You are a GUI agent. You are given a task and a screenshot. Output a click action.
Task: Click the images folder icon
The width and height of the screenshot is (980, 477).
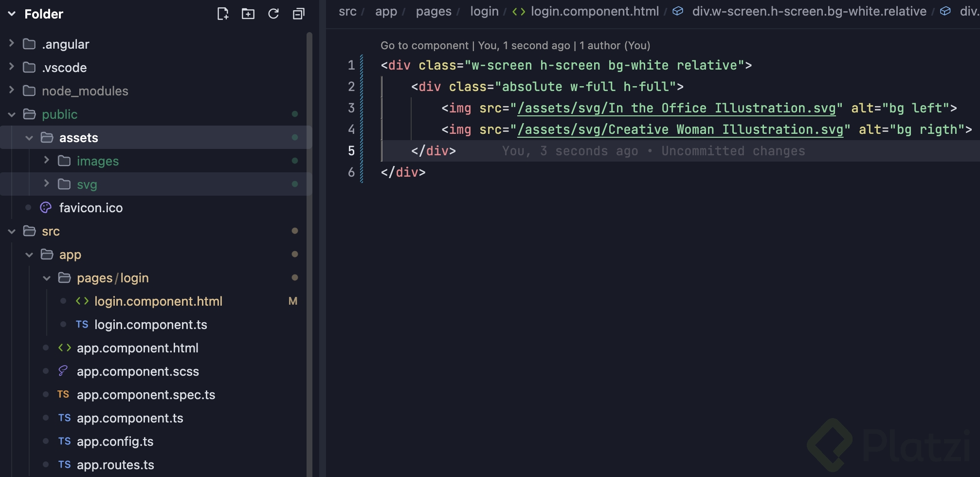64,161
